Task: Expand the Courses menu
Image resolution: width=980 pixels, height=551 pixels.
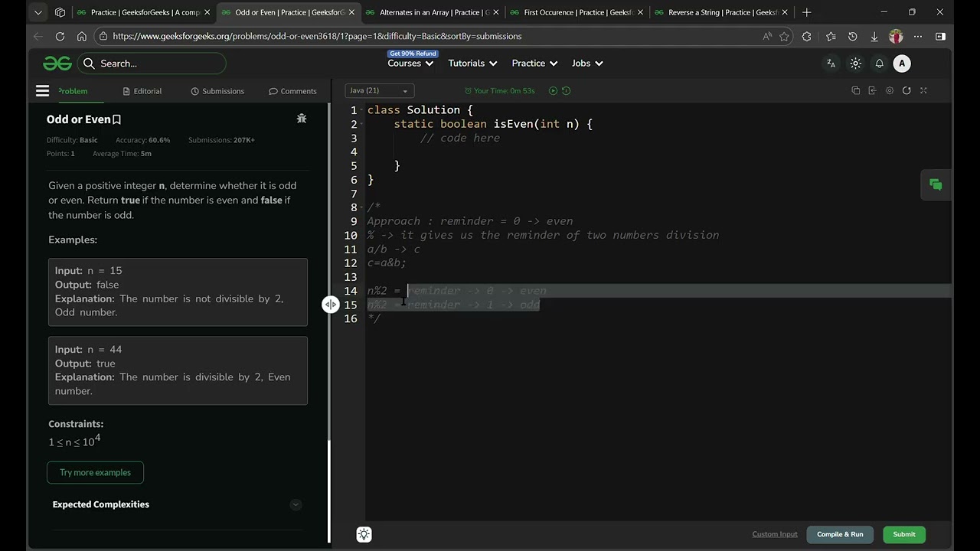Action: click(411, 64)
